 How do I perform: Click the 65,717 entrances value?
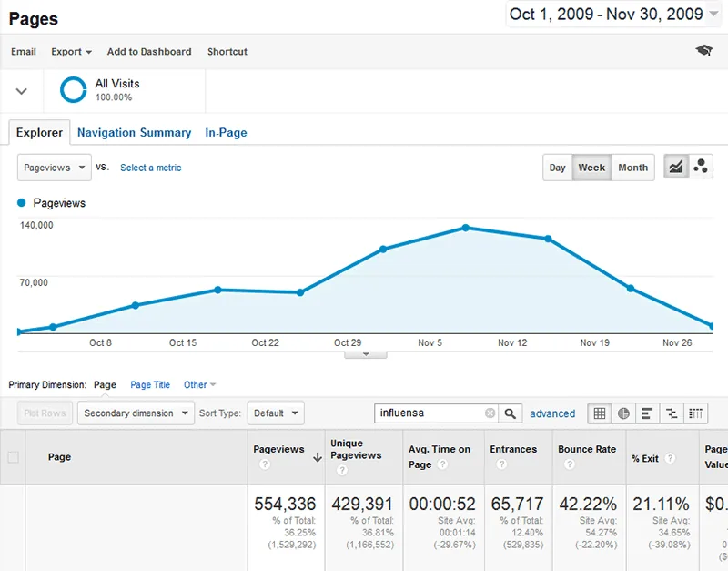(x=517, y=504)
